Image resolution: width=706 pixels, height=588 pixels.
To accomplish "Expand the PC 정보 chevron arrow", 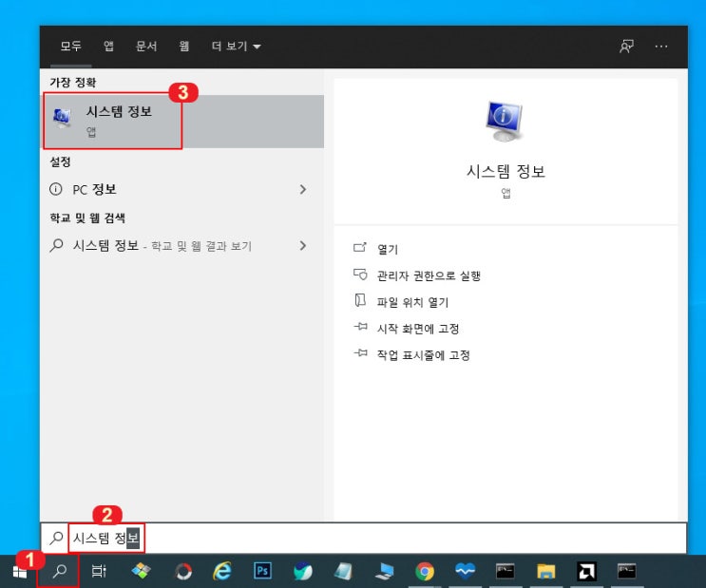I will pyautogui.click(x=303, y=190).
